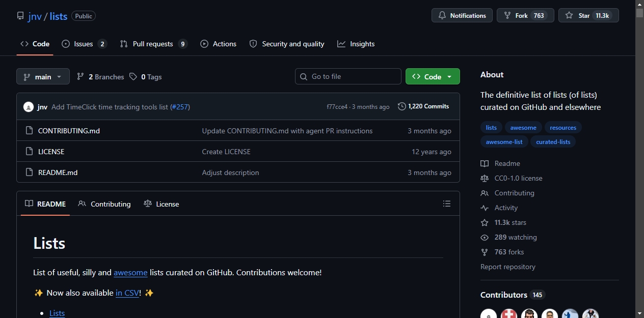Open README.md file name
Screen dimensions: 644x318
pos(58,172)
